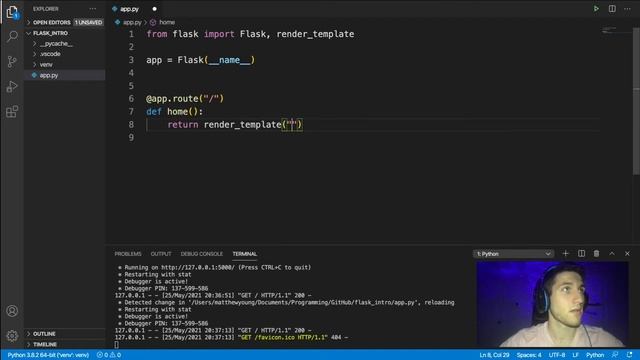
Task: Change the UTF-8 encoding setting
Action: (557, 355)
